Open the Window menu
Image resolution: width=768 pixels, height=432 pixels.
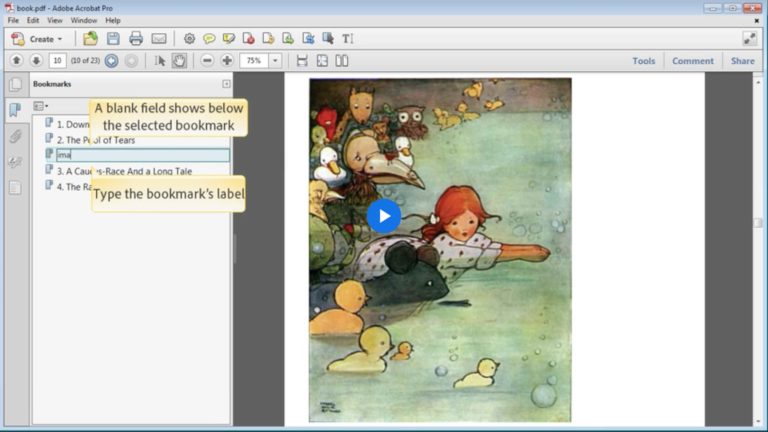(x=84, y=20)
